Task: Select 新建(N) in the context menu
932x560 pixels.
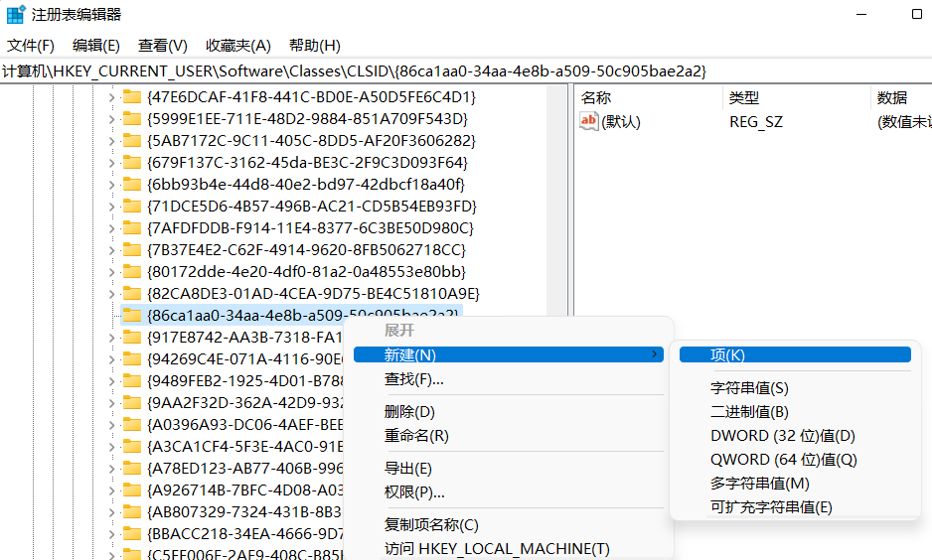Action: (x=508, y=354)
